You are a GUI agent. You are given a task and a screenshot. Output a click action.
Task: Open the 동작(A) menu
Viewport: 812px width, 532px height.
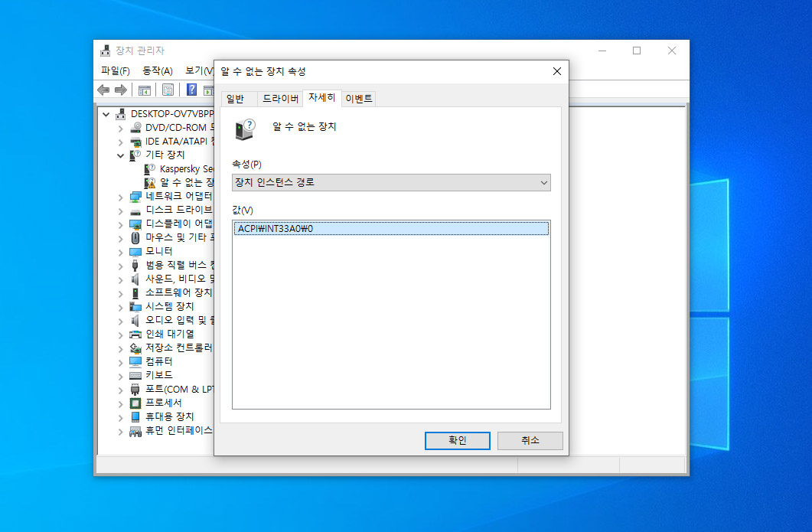tap(158, 70)
